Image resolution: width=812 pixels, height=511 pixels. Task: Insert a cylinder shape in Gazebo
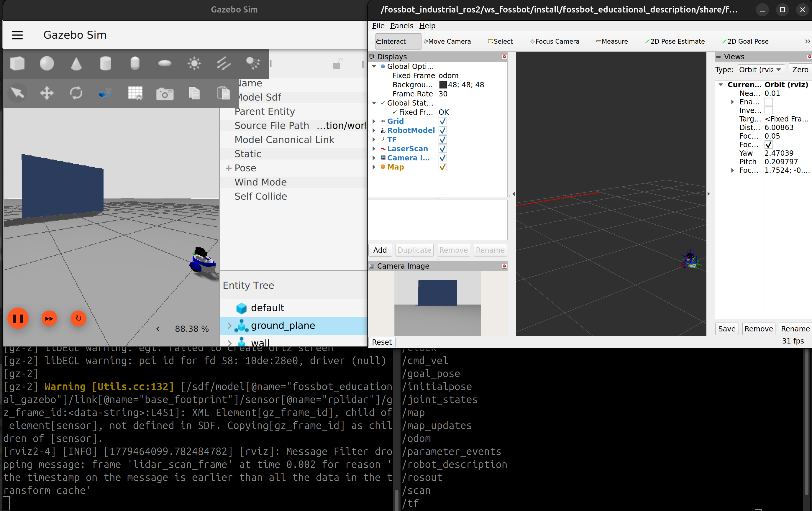pos(106,63)
